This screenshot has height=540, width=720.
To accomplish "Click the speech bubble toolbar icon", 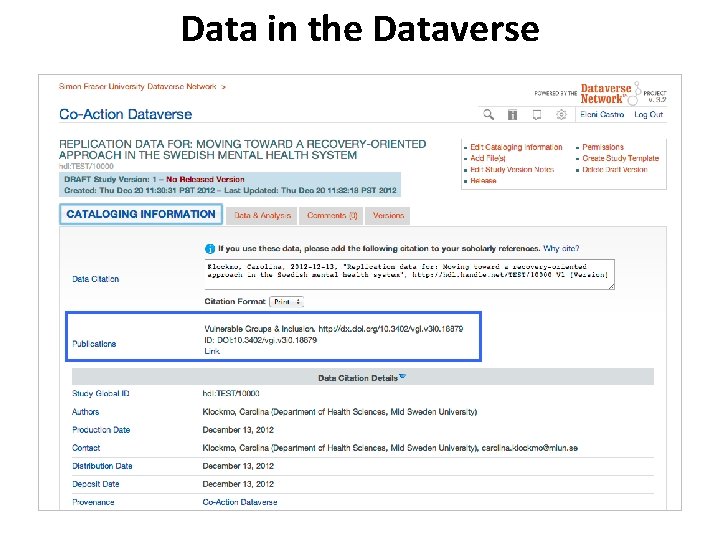I will [537, 114].
